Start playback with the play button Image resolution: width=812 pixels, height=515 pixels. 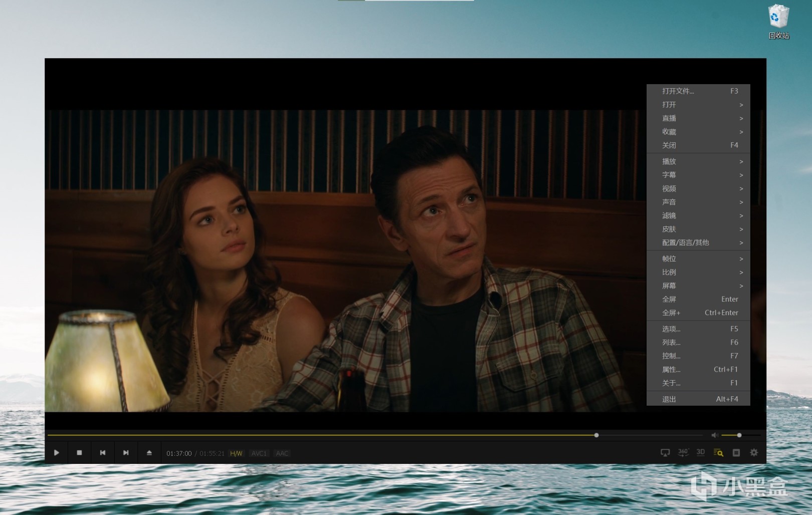click(57, 453)
